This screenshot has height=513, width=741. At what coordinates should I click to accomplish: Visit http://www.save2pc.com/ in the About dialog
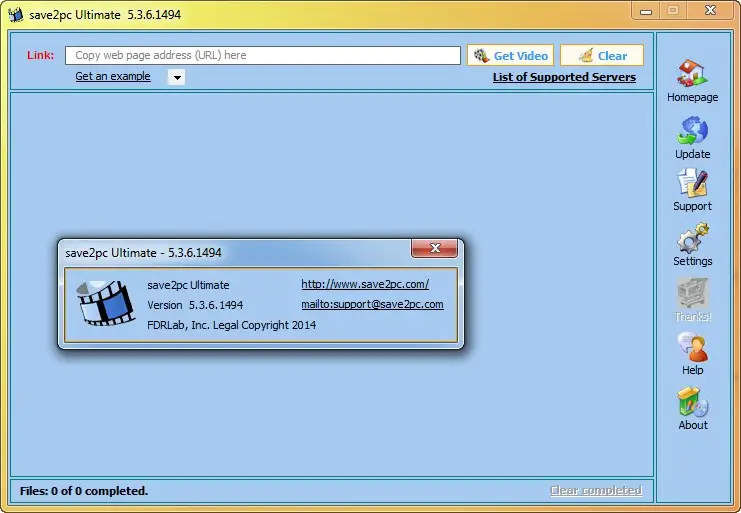(x=365, y=284)
